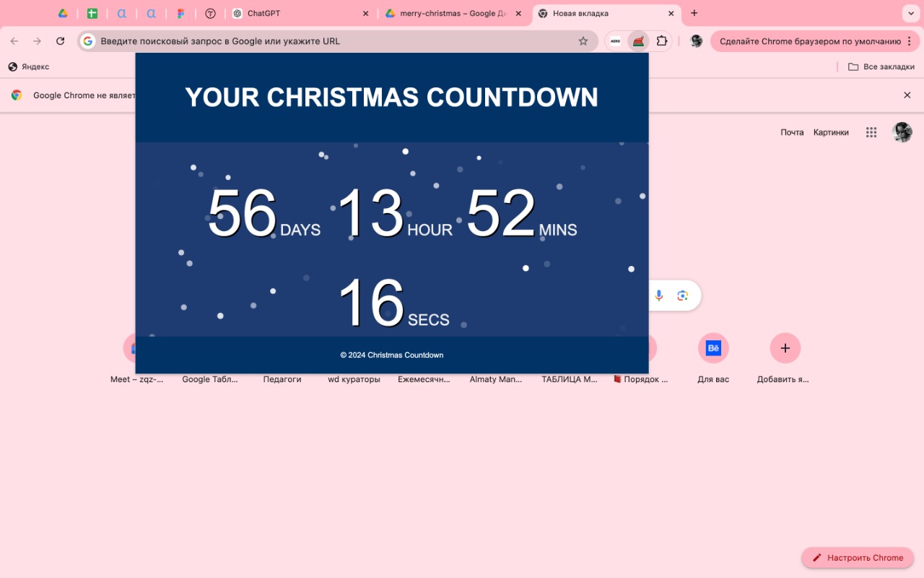Click the Google apps grid icon

click(871, 132)
